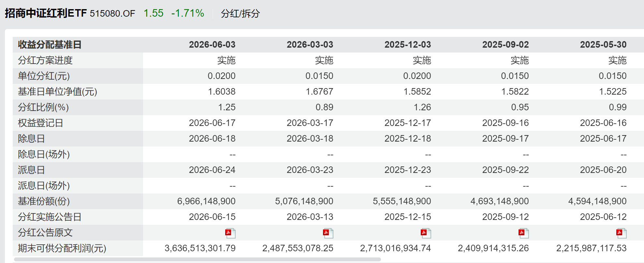Open the PDF announcement for 2026-03-03 dividend
Viewport: 644px width, 263px height.
(328, 233)
